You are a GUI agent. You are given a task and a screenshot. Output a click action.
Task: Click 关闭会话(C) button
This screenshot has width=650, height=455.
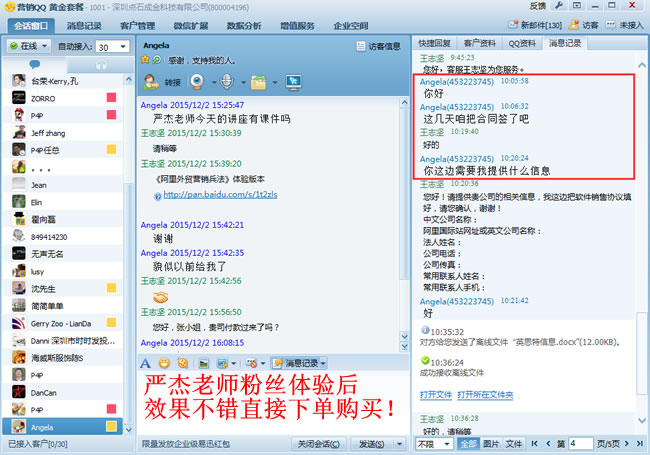(318, 444)
